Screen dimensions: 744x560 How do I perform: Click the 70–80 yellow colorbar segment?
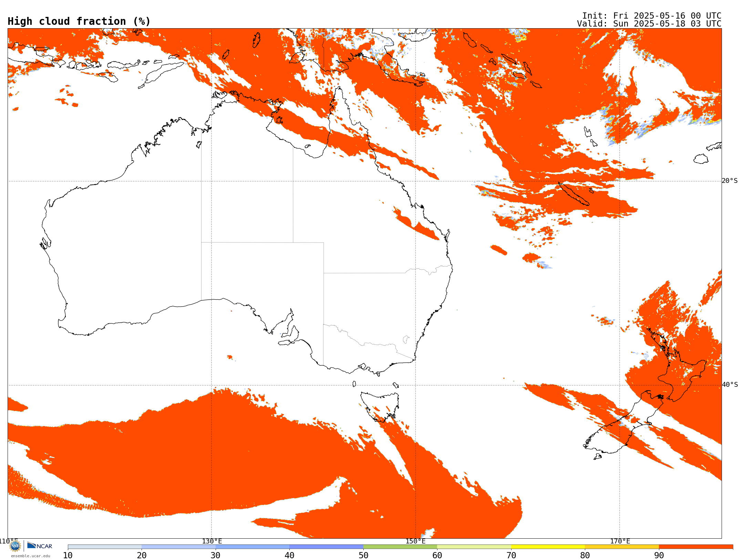click(x=548, y=547)
